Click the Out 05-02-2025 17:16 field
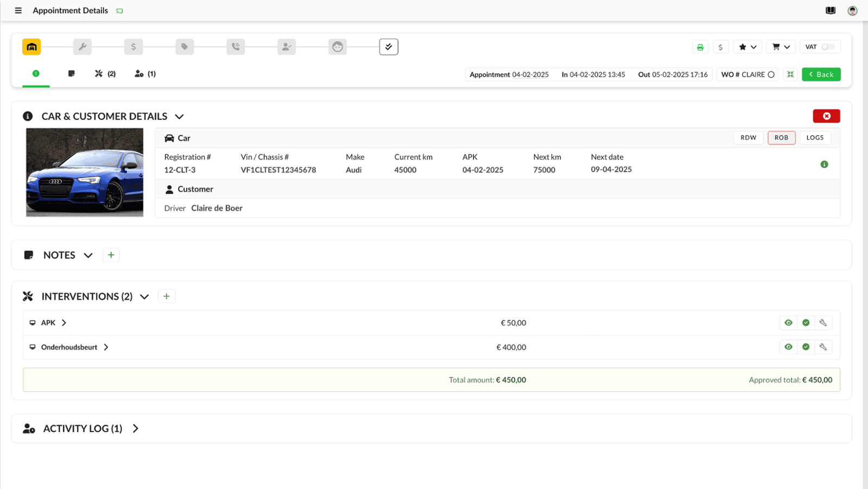868x489 pixels. [673, 74]
